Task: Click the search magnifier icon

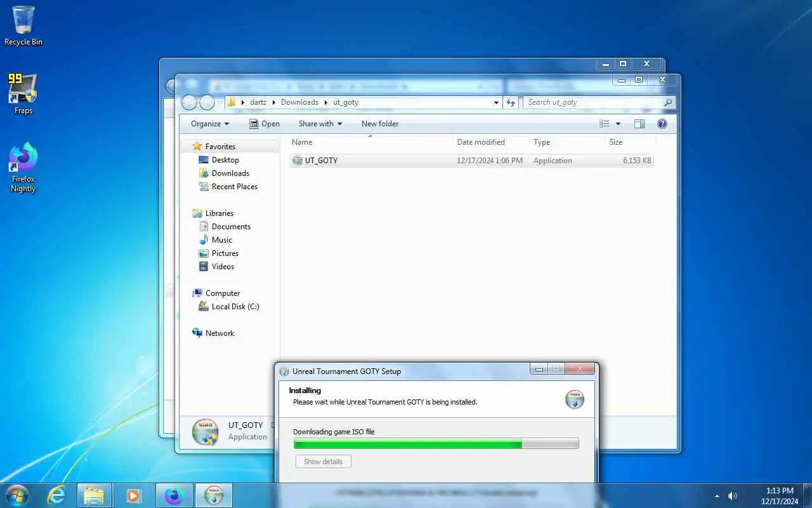Action: pos(668,102)
